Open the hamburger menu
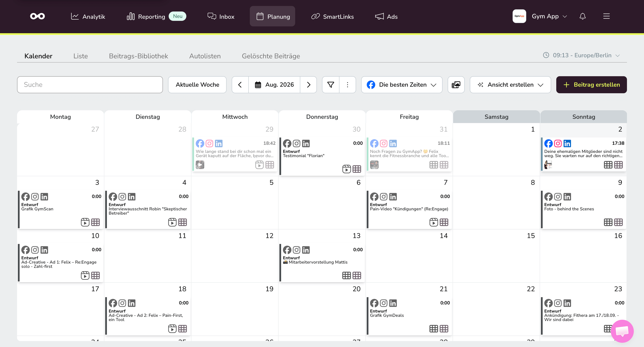Screen dimensions: 644x347 (606, 16)
